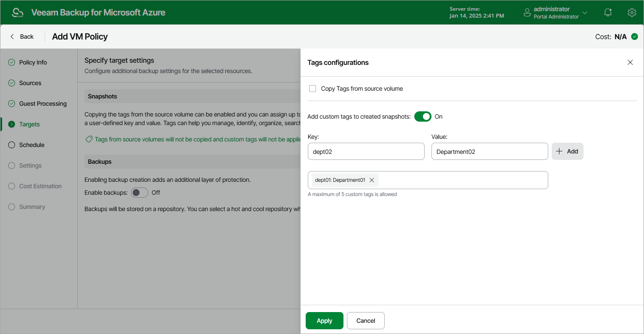Click the Add tag button
644x334 pixels.
[x=568, y=151]
